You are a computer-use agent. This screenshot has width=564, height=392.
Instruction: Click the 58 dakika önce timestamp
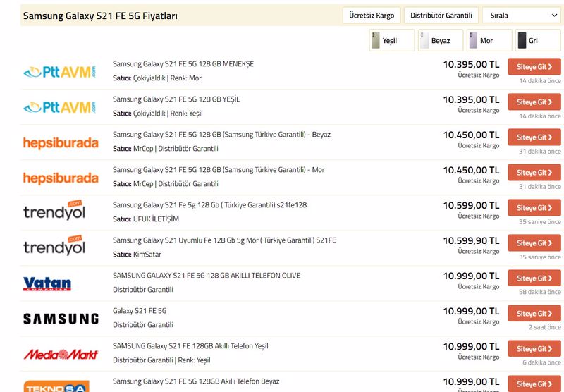pos(540,292)
